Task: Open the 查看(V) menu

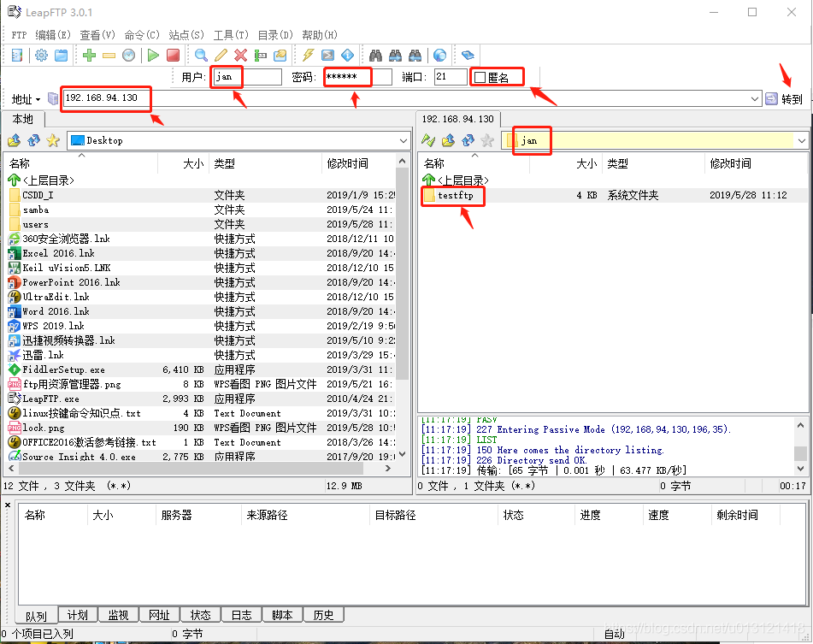Action: pyautogui.click(x=97, y=35)
